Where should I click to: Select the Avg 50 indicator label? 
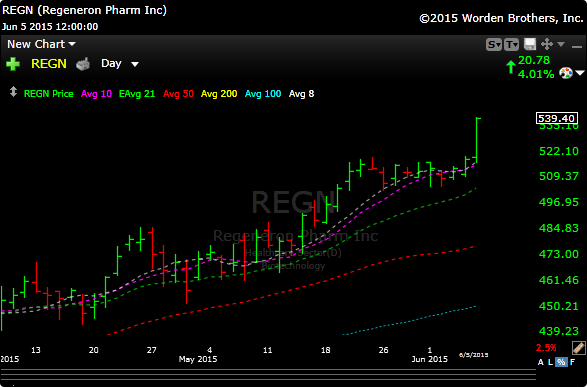pos(178,94)
